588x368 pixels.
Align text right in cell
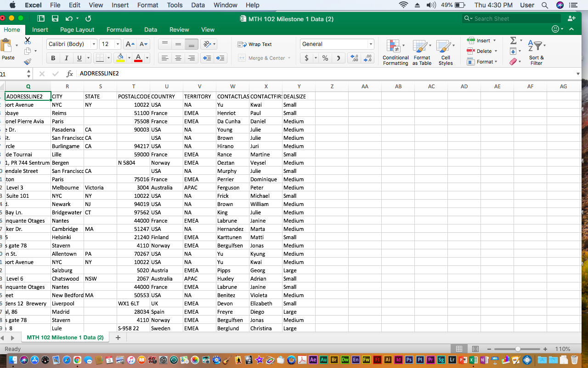coord(192,58)
